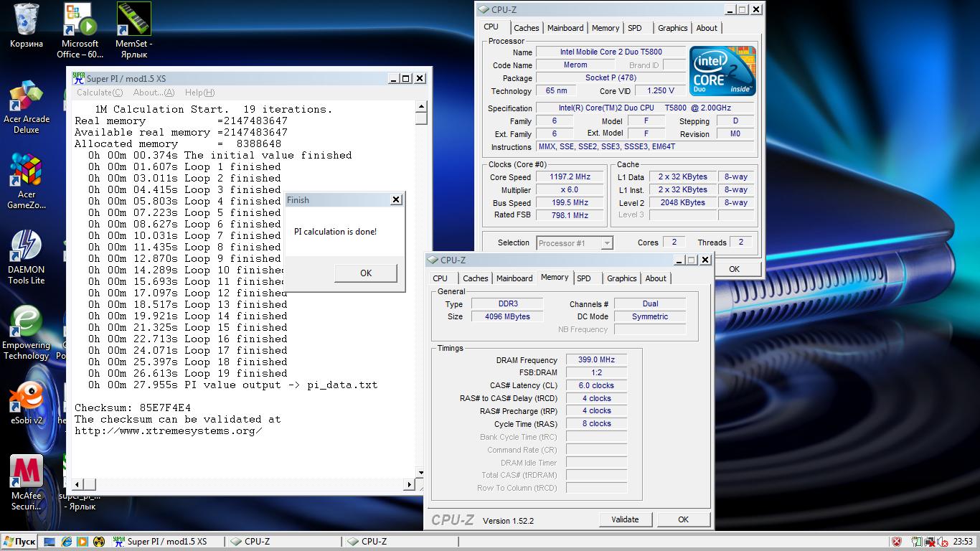The width and height of the screenshot is (980, 551).
Task: Click the upper CPU-Z window title icon
Action: tap(483, 9)
